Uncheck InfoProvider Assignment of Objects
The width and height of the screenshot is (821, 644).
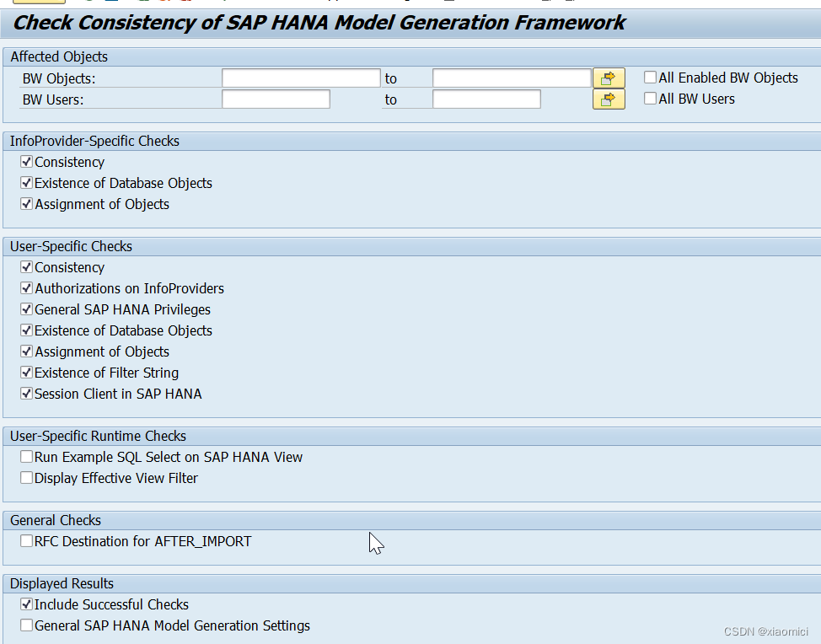[x=26, y=204]
